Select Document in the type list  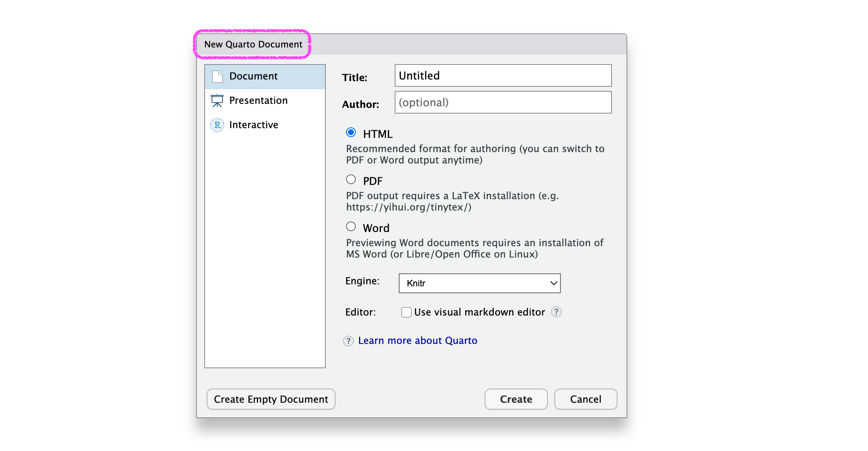[x=254, y=76]
